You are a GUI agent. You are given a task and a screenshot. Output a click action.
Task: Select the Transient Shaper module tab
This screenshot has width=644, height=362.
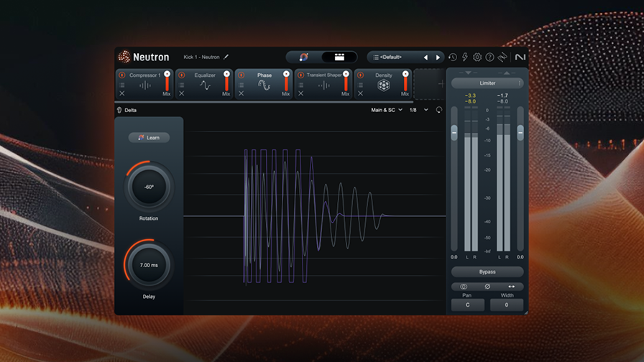[323, 84]
